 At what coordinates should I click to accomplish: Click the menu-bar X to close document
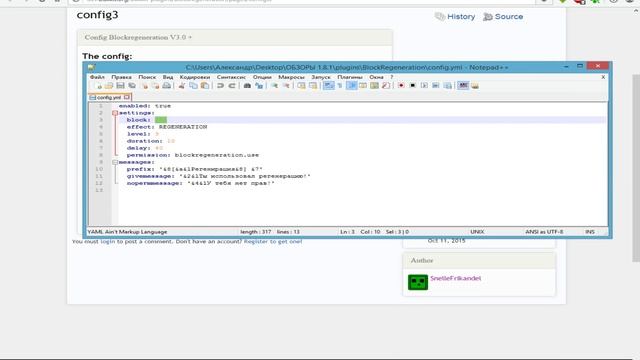(x=603, y=77)
